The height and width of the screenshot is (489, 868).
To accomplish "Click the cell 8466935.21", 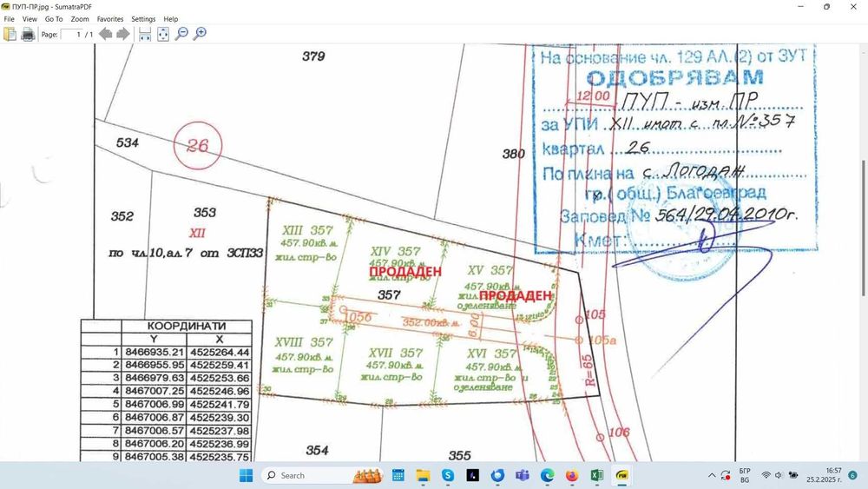I will pos(155,353).
